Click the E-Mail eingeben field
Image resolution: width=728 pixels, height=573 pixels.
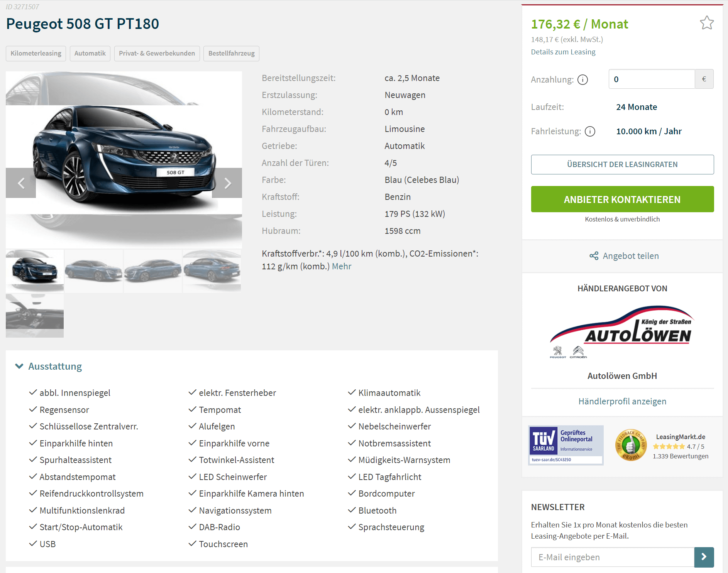(x=613, y=557)
